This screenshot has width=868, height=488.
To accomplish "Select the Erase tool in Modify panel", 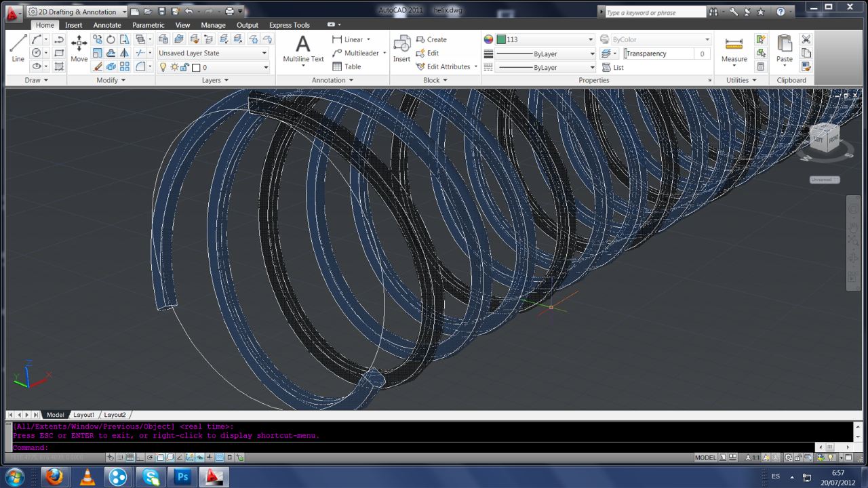I will click(97, 66).
